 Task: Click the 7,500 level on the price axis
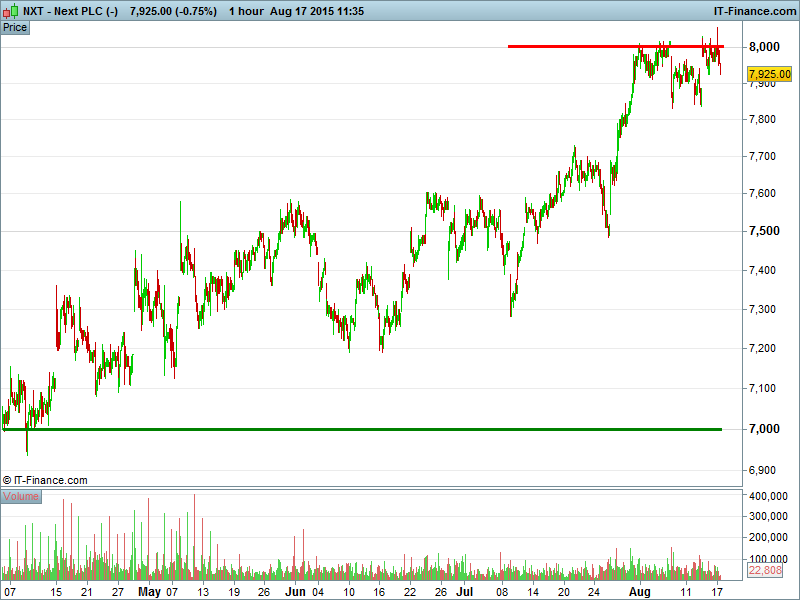click(764, 231)
